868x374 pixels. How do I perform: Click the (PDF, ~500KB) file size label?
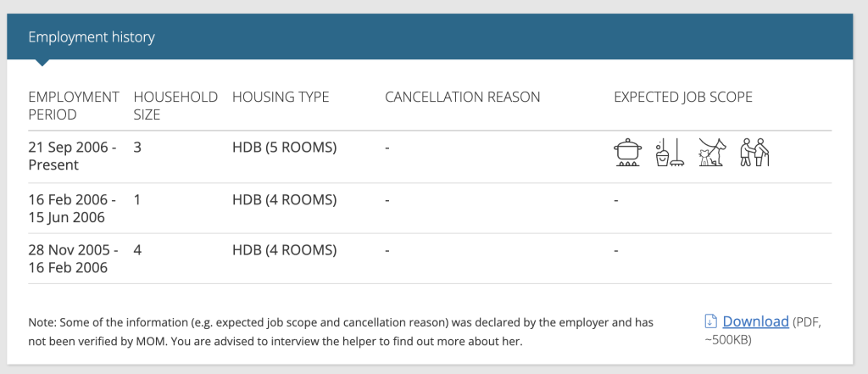tap(763, 331)
